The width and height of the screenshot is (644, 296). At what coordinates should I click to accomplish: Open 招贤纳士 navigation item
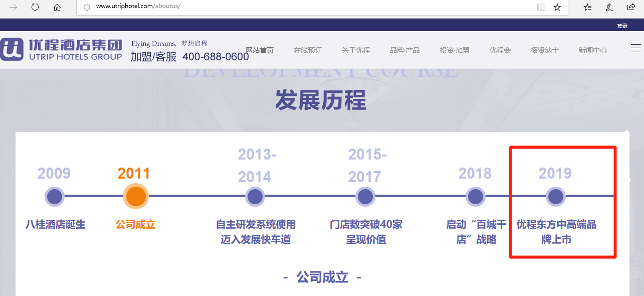tap(545, 50)
